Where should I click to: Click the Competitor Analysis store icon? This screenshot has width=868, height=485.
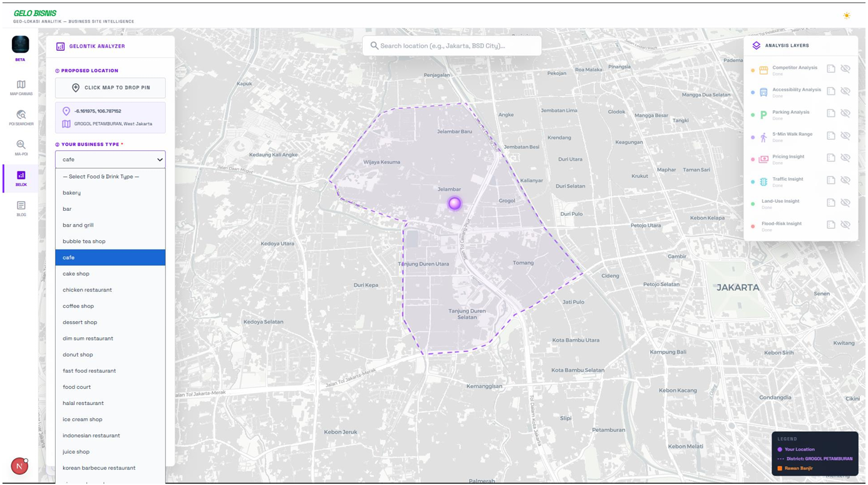coord(763,71)
